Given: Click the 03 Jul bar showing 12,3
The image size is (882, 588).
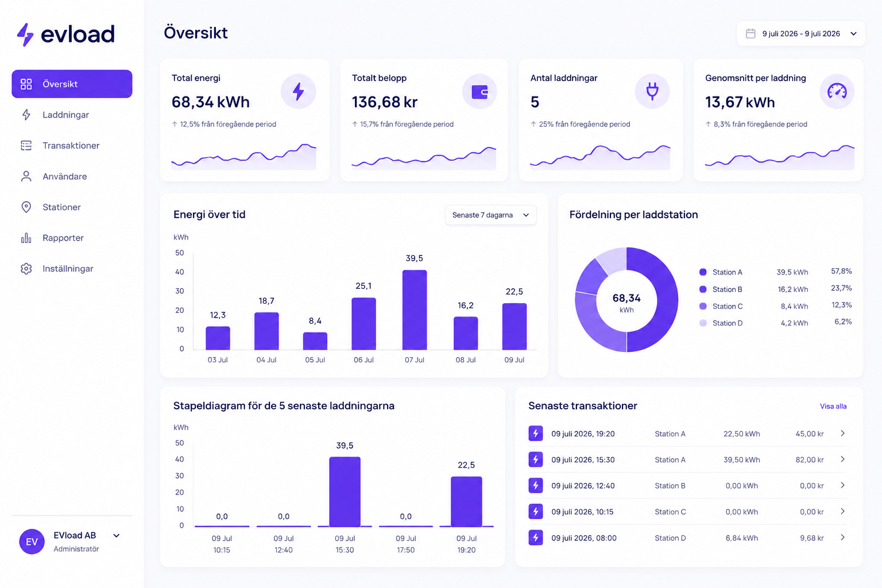Looking at the screenshot, I should coord(218,338).
